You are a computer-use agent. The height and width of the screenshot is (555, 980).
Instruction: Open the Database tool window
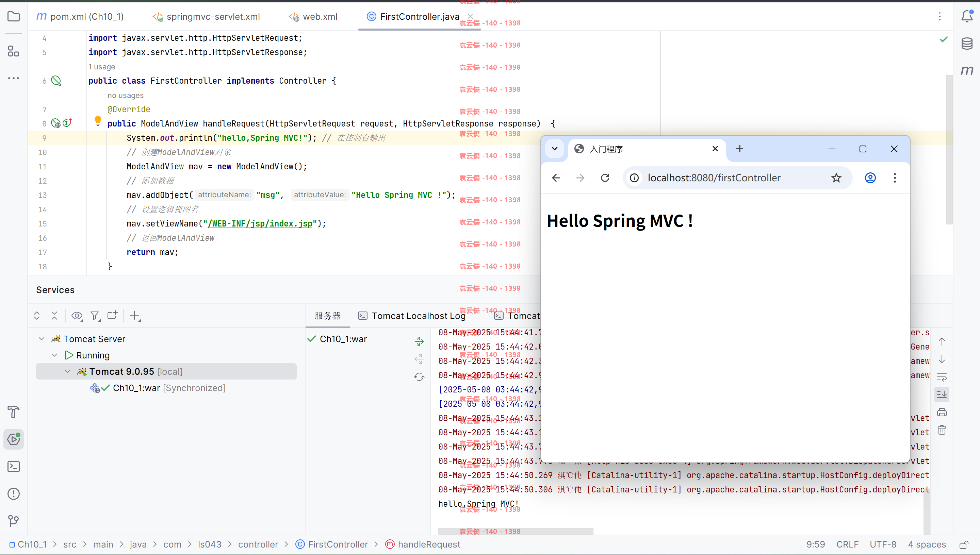pyautogui.click(x=967, y=44)
